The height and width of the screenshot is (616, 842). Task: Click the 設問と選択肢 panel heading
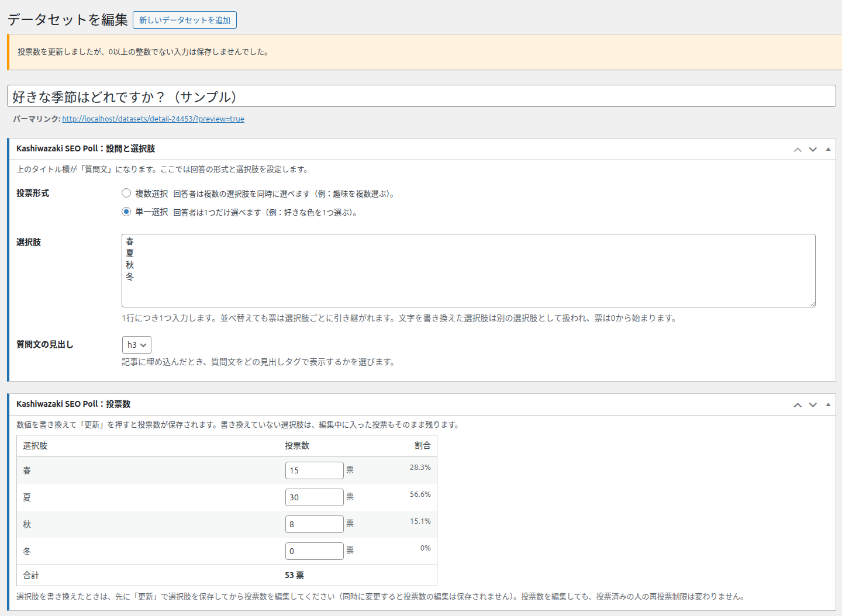[85, 148]
